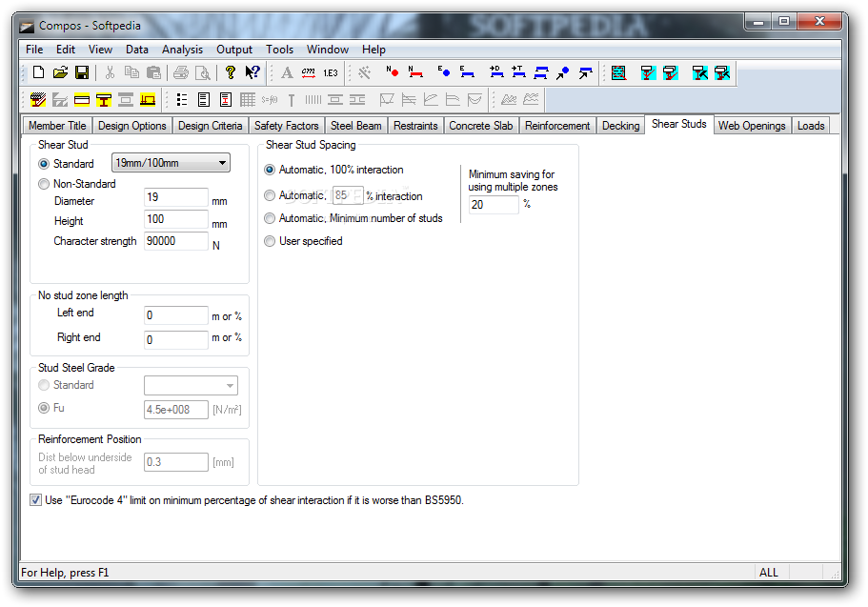Select Automatic, Minimum number of studs
This screenshot has width=868, height=607.
(270, 218)
